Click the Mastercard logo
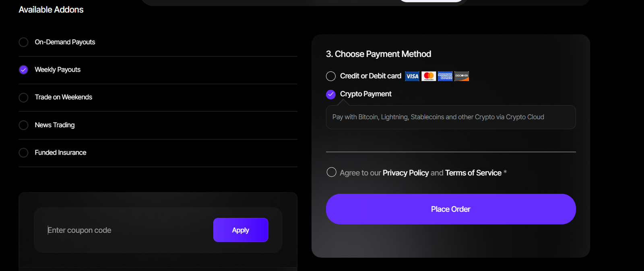Screen dimensions: 644x271 429,76
